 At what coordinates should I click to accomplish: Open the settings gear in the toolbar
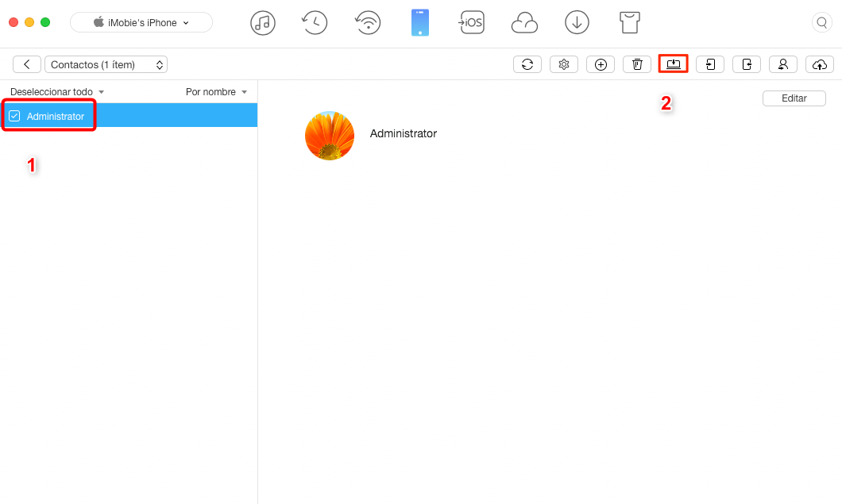[x=564, y=64]
